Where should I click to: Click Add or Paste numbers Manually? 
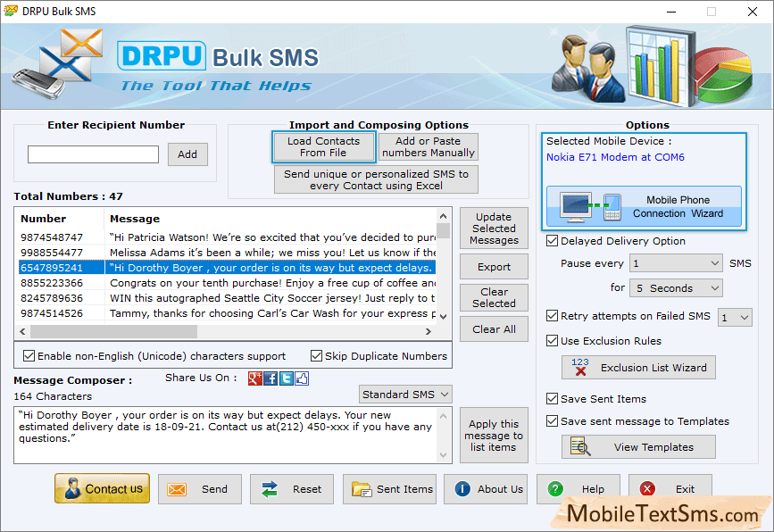tap(429, 146)
